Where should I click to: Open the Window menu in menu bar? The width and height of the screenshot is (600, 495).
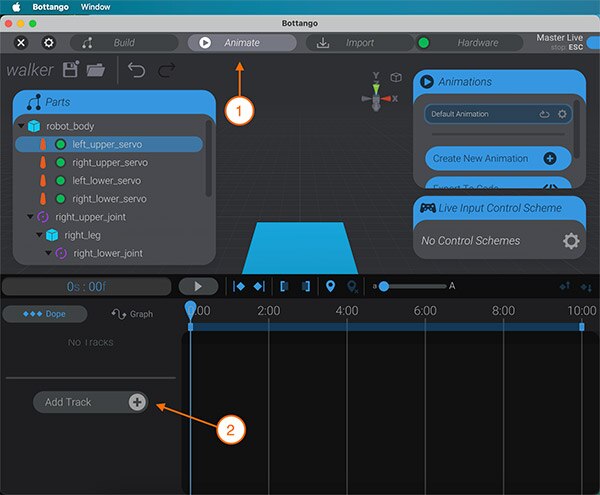[94, 7]
